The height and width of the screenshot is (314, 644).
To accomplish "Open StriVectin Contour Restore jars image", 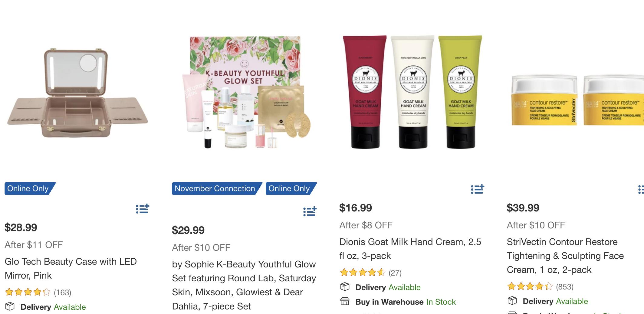I will (577, 100).
